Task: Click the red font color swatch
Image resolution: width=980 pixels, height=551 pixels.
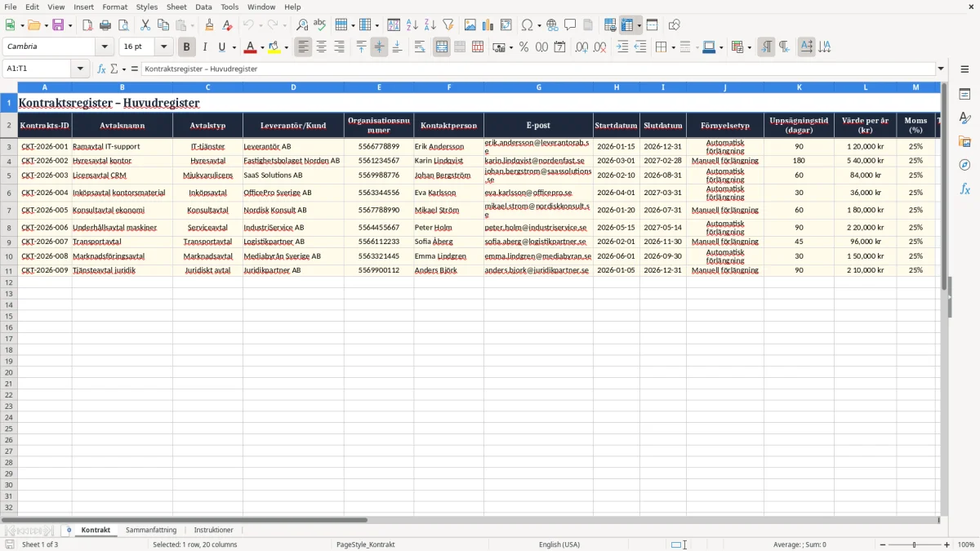Action: [x=250, y=47]
